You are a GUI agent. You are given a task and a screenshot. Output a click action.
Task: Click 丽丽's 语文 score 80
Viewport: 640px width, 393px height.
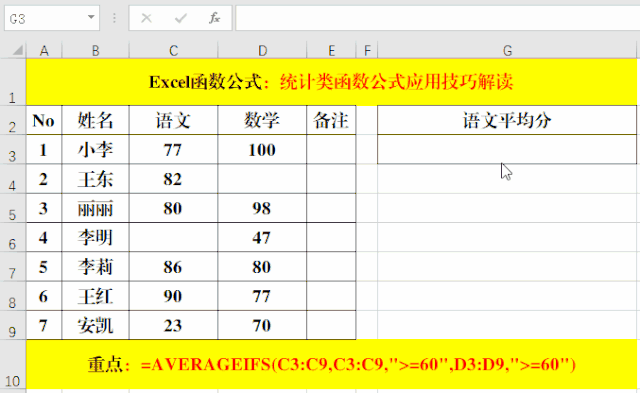[173, 208]
